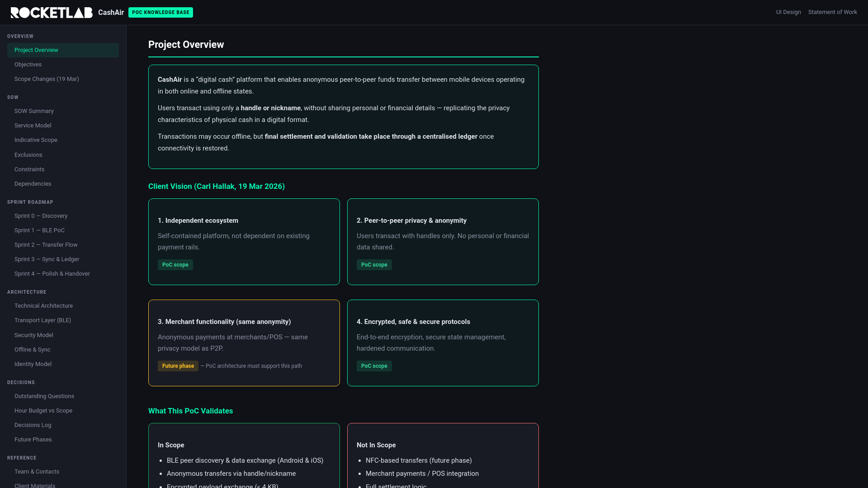Open Scope Changes (19 Mar)
The height and width of the screenshot is (488, 868).
click(x=63, y=79)
